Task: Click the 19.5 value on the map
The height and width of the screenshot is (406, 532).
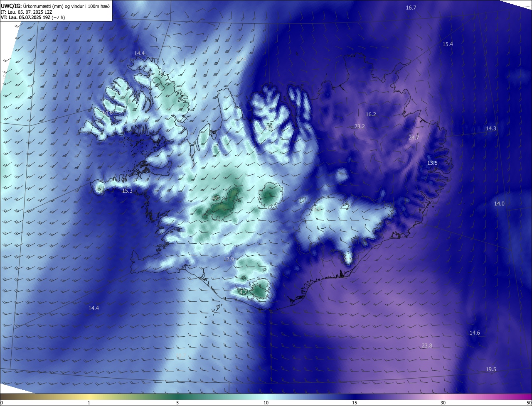Action: point(491,369)
